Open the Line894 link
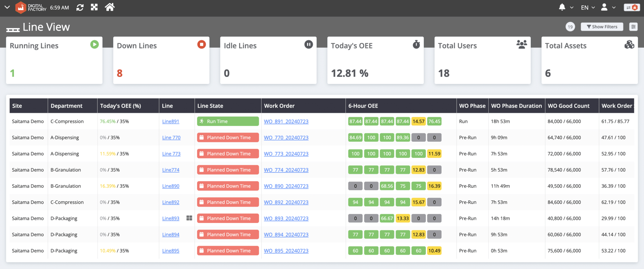This screenshot has height=269, width=644. (171, 235)
